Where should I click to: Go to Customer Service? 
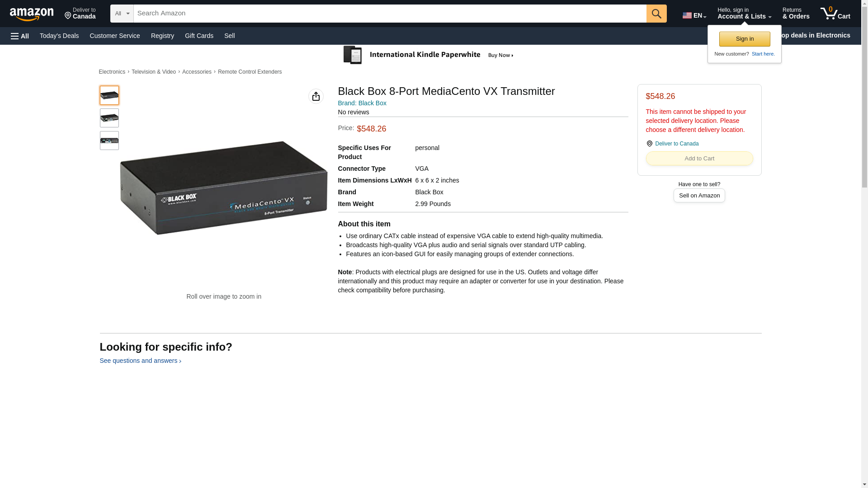(115, 36)
